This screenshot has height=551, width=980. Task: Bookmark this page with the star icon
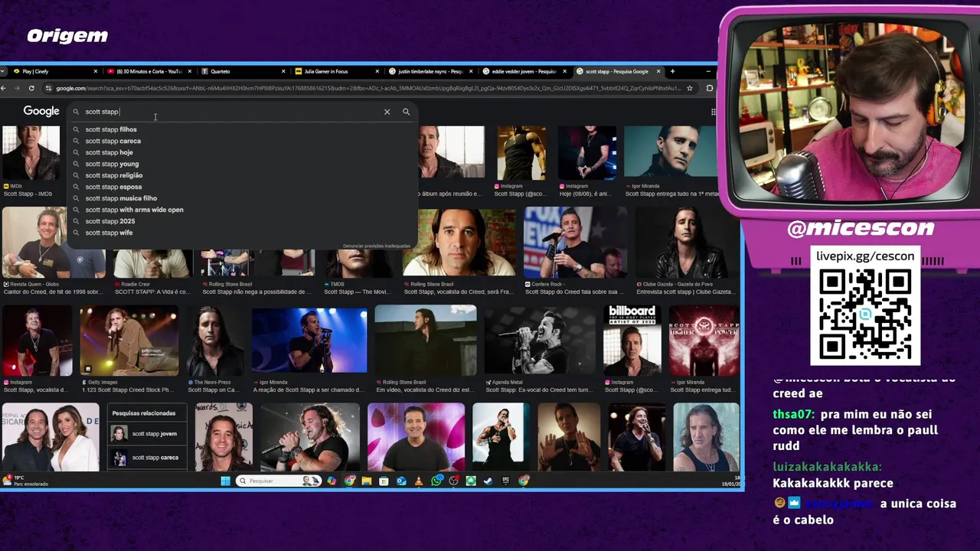tap(689, 88)
